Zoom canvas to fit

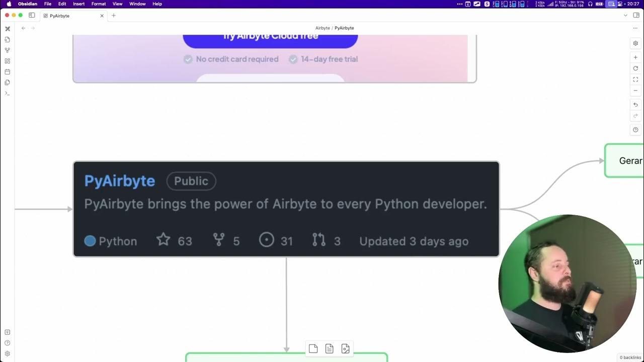coord(635,79)
